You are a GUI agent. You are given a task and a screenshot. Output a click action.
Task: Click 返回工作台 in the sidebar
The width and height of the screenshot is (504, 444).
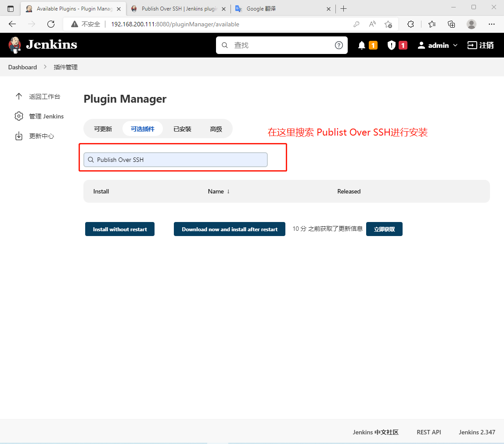(44, 97)
